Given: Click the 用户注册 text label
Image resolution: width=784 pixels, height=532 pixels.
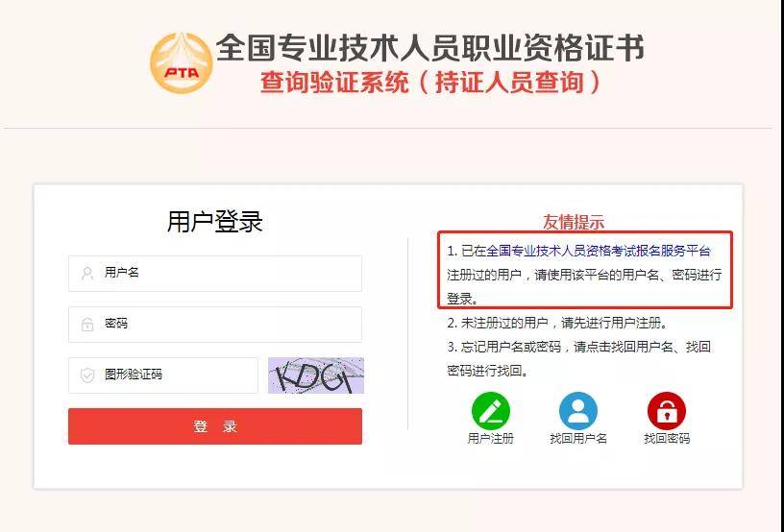Looking at the screenshot, I should click(x=491, y=439).
